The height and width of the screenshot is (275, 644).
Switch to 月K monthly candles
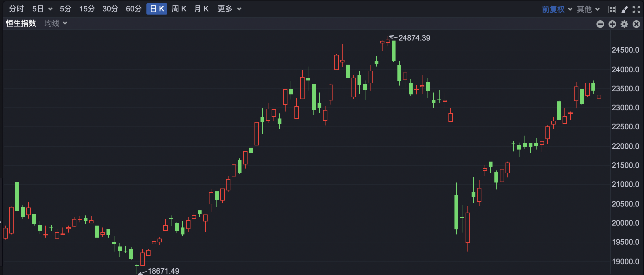tap(202, 9)
